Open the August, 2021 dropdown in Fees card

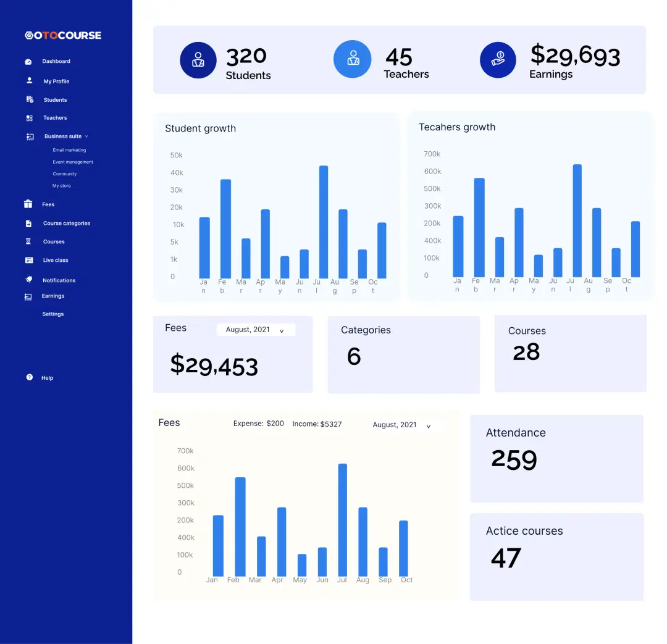coord(256,330)
